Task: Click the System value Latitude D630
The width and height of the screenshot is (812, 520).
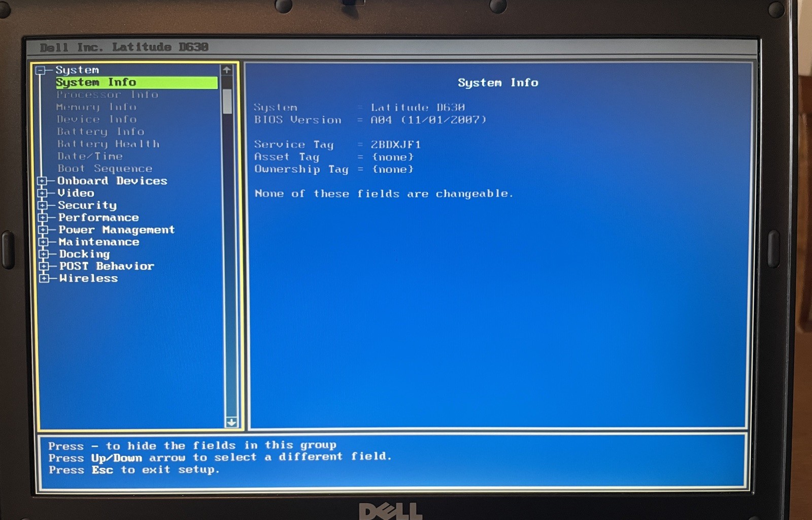Action: coord(418,107)
